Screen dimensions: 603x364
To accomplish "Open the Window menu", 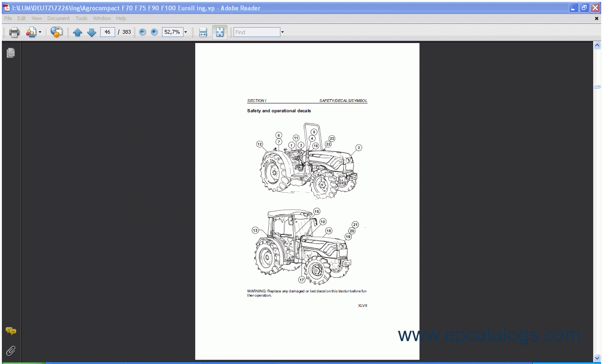I will 102,18.
